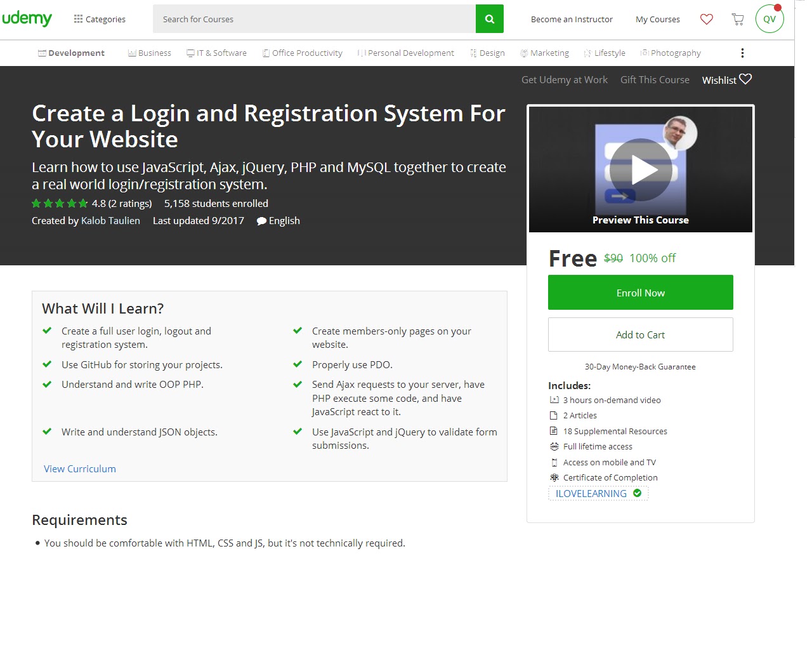Image resolution: width=812 pixels, height=650 pixels.
Task: Open the QV profile avatar
Action: [x=769, y=19]
